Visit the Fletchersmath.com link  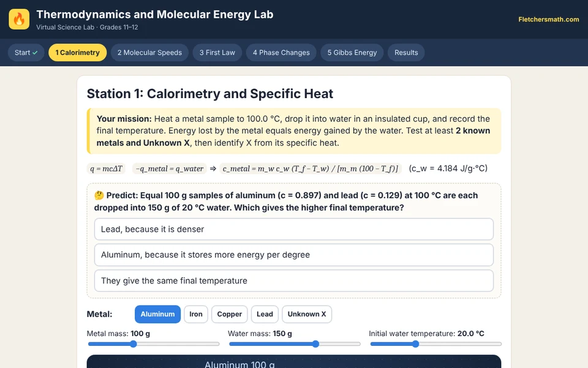tap(549, 20)
